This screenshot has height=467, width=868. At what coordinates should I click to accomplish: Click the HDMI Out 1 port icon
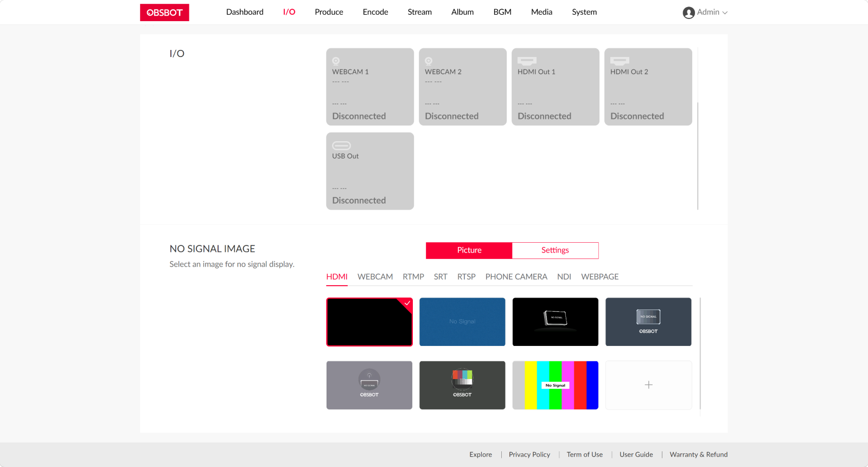click(527, 61)
